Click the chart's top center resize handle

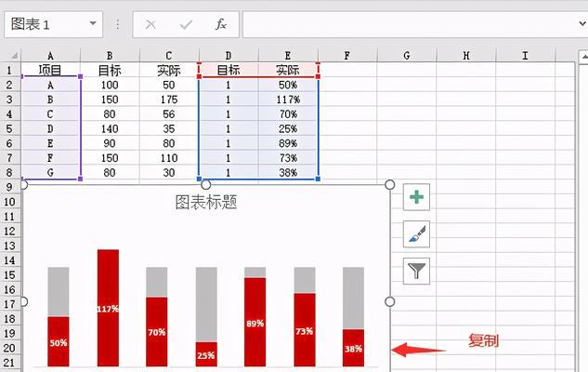[206, 185]
